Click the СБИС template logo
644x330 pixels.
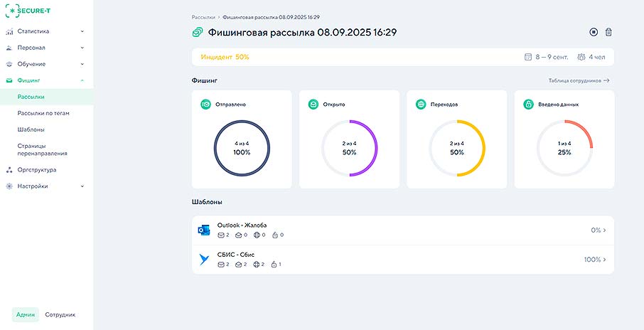[204, 260]
